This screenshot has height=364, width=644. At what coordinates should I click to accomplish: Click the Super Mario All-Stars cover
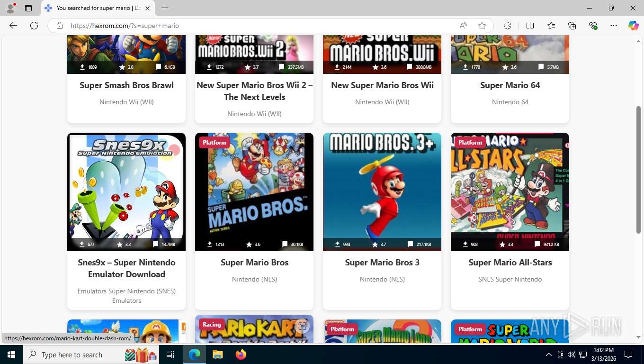(510, 192)
